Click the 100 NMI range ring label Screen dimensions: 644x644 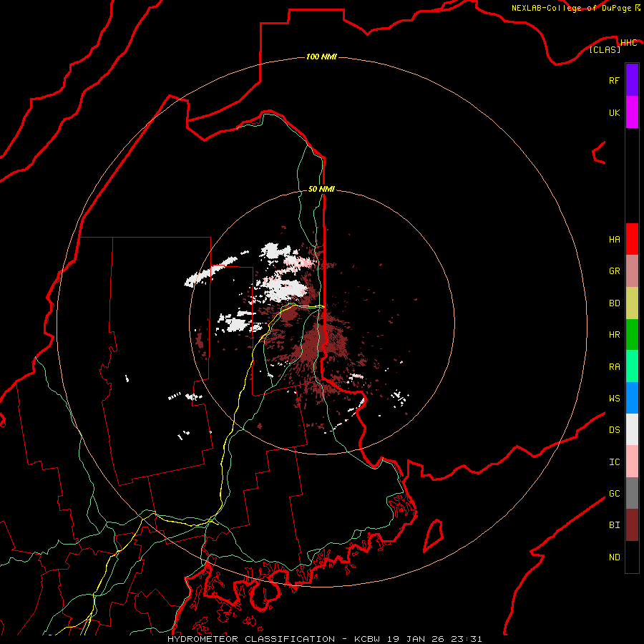tap(321, 57)
